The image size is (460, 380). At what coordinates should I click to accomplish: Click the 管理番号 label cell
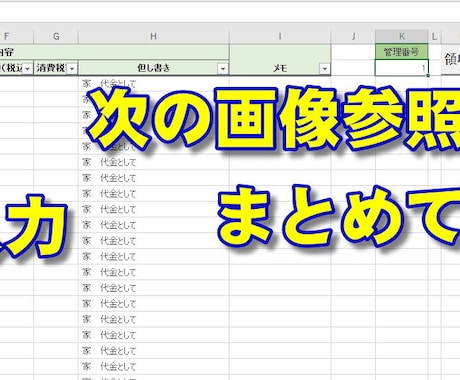click(x=402, y=52)
